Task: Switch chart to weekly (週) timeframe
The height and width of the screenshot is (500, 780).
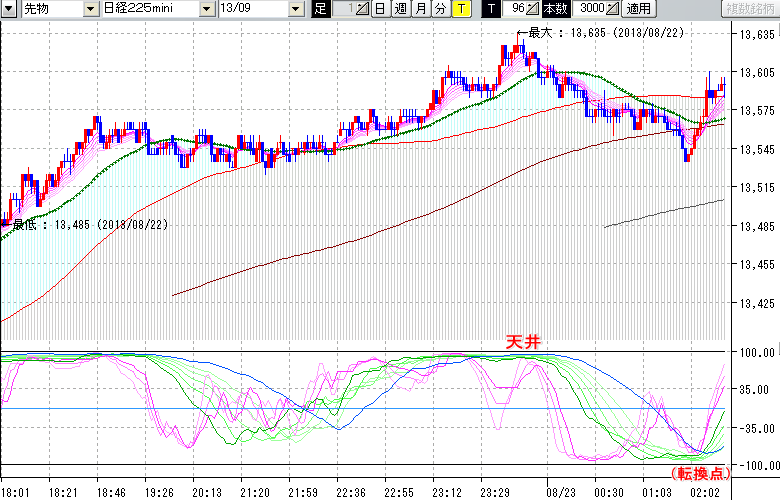Action: point(400,9)
